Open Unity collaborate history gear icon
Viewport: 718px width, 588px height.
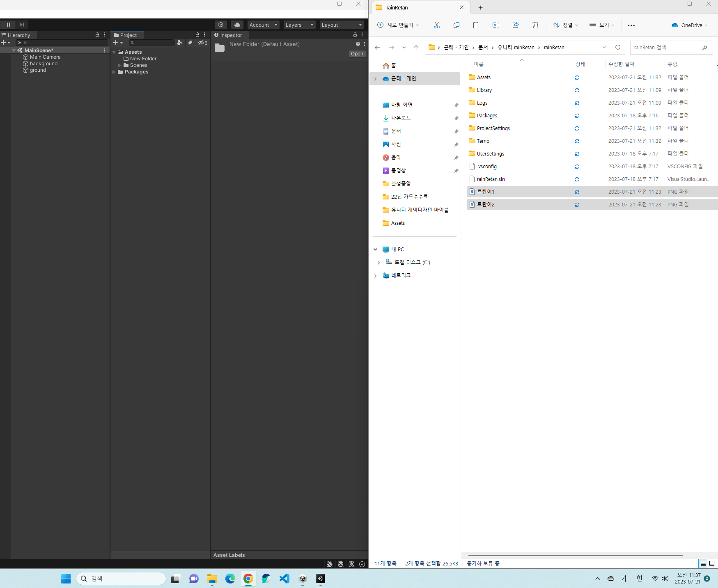tap(221, 25)
